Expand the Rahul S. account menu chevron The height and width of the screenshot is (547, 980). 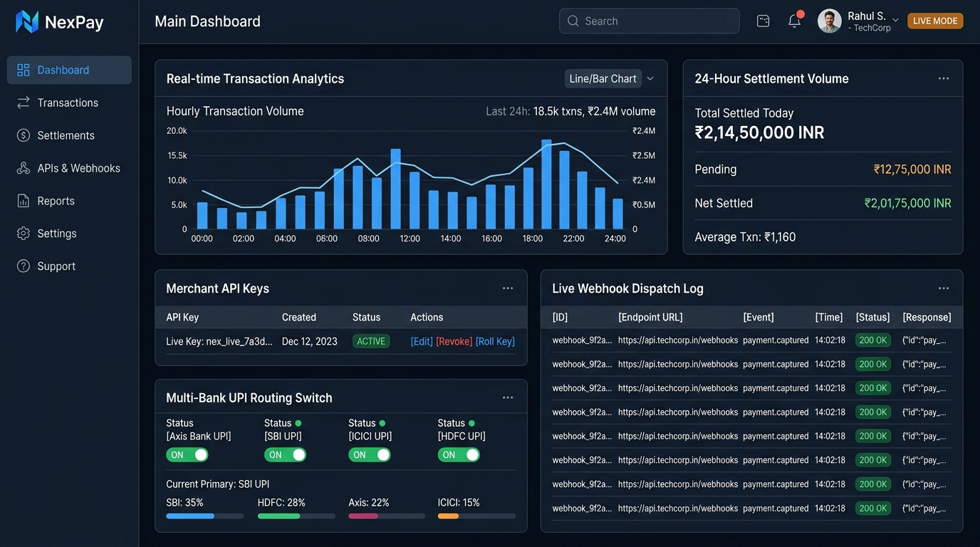(x=895, y=21)
